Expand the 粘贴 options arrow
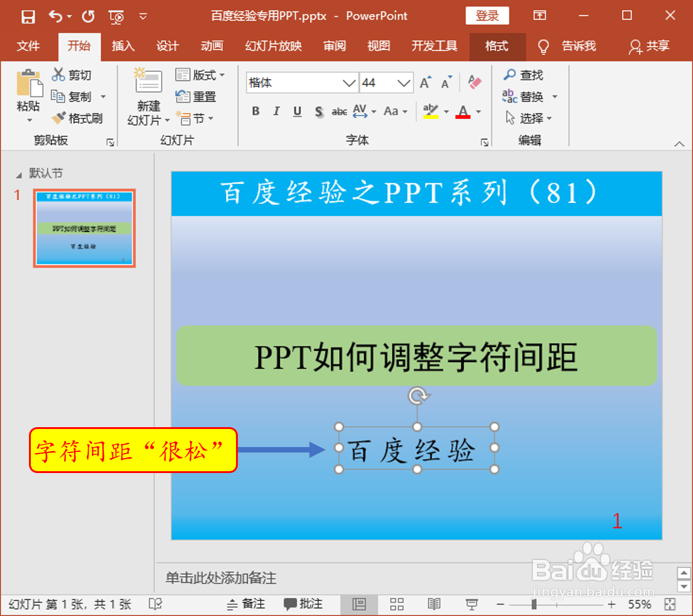The width and height of the screenshot is (693, 616). click(29, 120)
